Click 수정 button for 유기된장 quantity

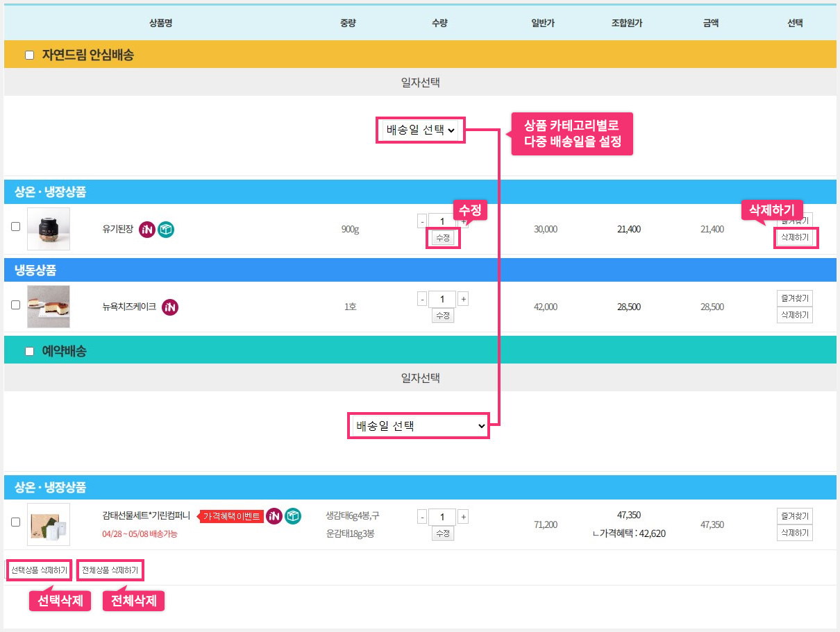442,238
